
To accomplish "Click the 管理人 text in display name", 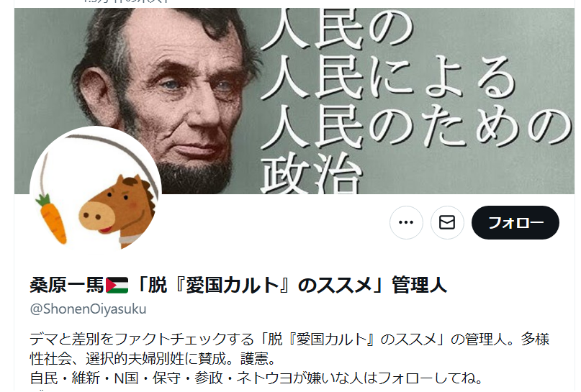I will pyautogui.click(x=419, y=286).
